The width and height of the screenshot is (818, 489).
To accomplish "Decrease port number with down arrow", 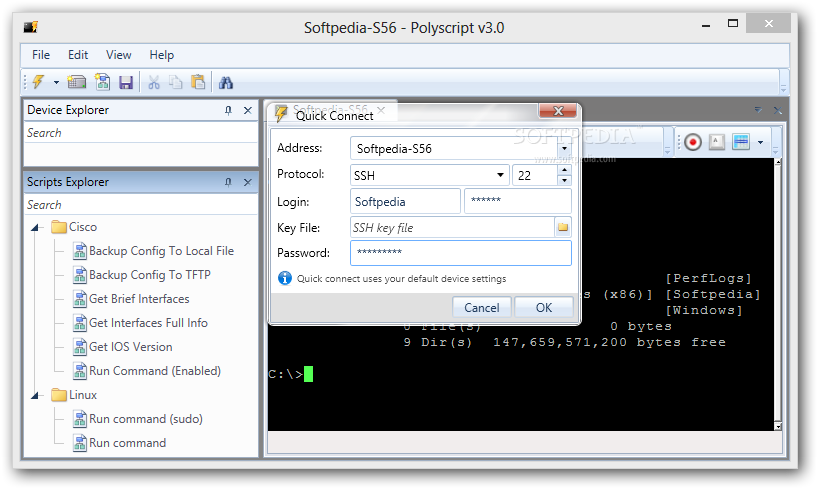I will click(564, 181).
